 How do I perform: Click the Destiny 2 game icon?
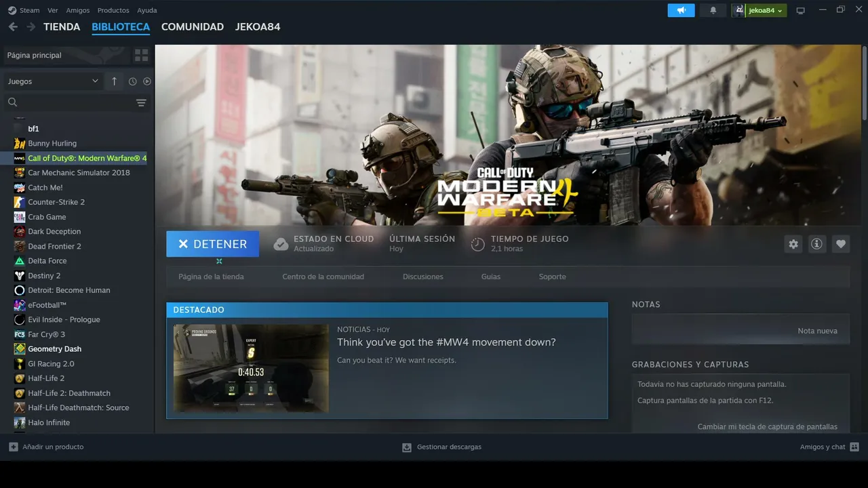pos(20,276)
